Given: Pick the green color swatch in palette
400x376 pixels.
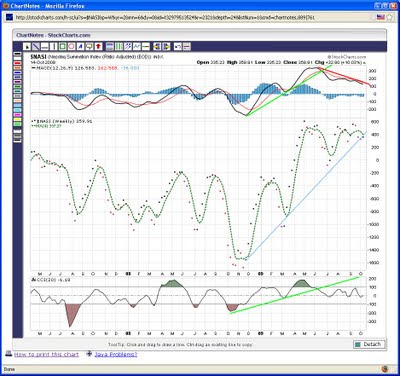Looking at the screenshot, I should [18, 124].
